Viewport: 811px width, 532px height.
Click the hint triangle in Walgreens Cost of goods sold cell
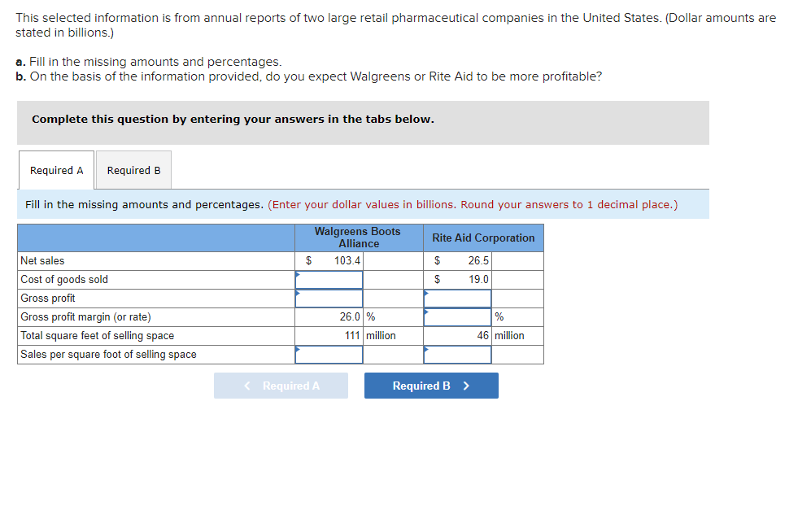pos(299,275)
